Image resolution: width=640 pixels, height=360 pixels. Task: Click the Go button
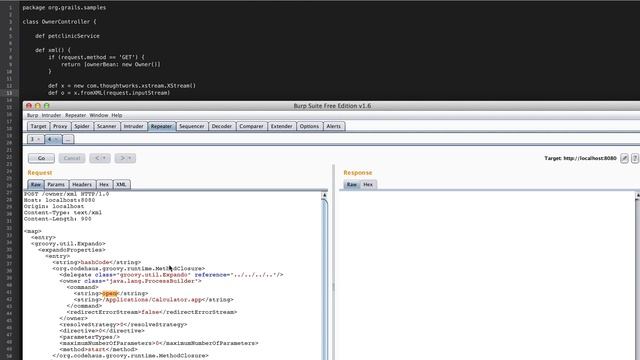(41, 158)
